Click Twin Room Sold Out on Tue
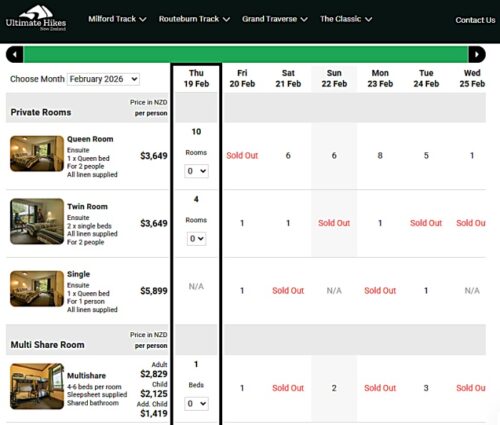 tap(426, 223)
